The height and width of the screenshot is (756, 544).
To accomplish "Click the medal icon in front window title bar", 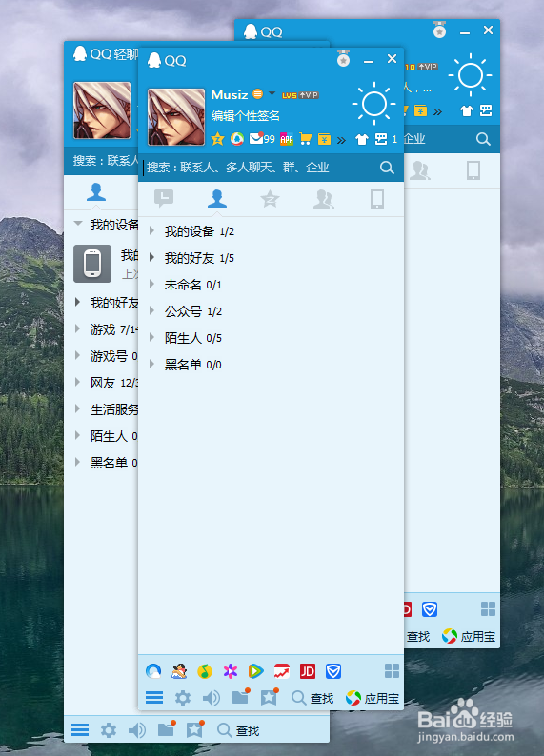I will coord(343,59).
